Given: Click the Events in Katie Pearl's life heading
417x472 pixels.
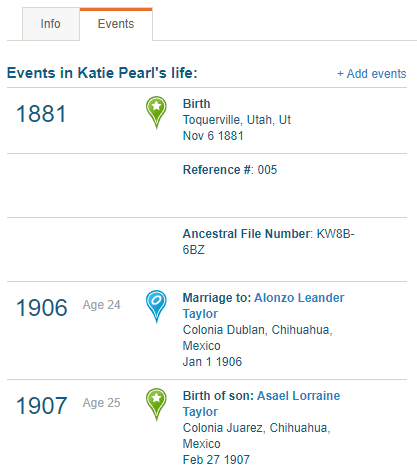Looking at the screenshot, I should pyautogui.click(x=102, y=73).
